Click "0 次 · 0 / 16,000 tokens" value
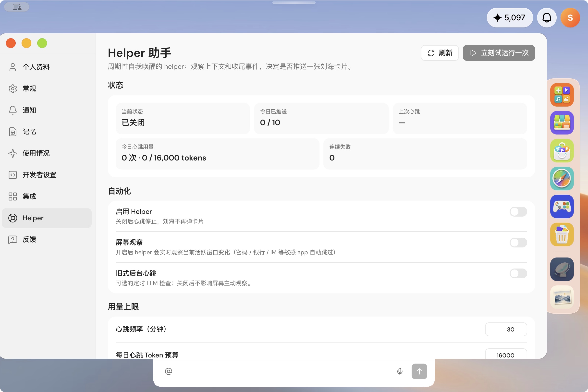Viewport: 588px width, 392px height. (164, 158)
